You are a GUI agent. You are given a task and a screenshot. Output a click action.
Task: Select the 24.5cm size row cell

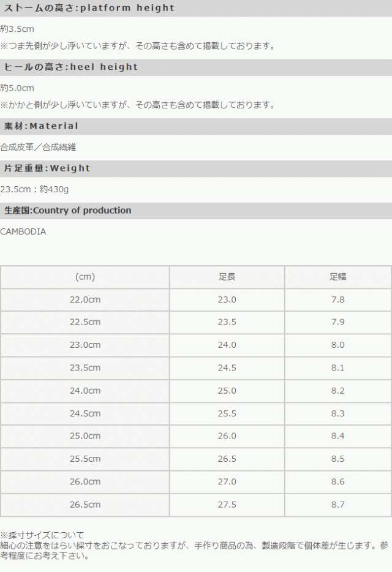85,413
